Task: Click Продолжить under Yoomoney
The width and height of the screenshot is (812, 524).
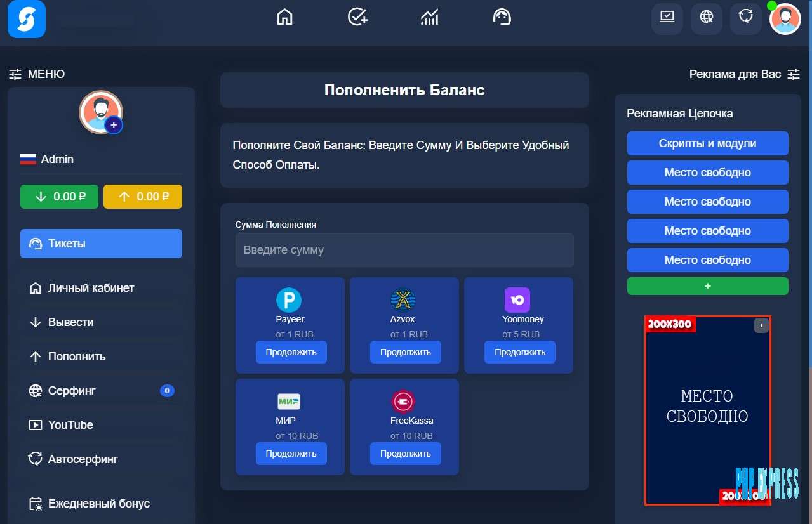Action: click(520, 352)
